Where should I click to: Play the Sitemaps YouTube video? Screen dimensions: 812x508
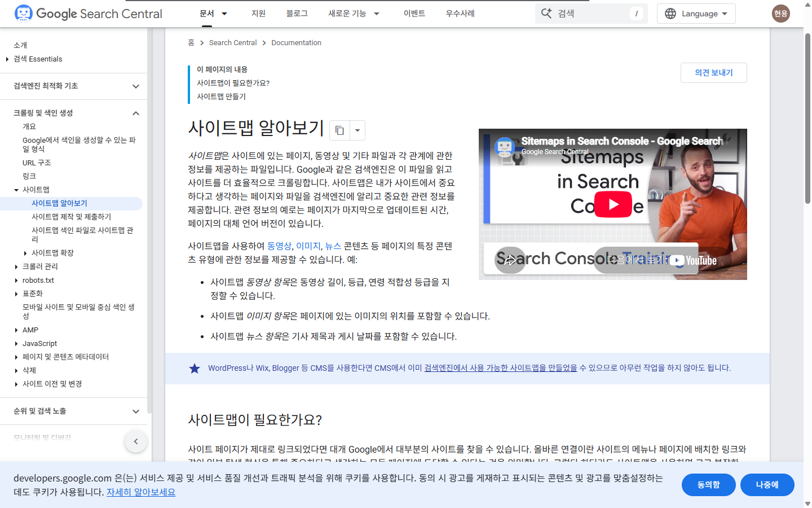click(x=613, y=204)
